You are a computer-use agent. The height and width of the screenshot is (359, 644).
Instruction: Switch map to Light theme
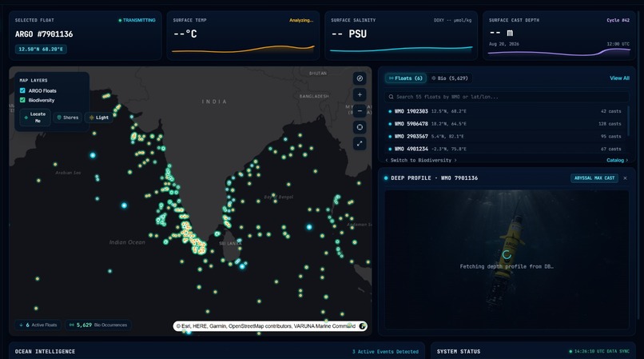pos(99,118)
